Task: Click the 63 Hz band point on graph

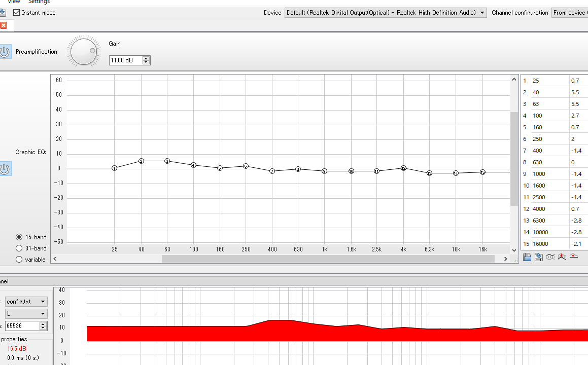Action: pos(167,161)
